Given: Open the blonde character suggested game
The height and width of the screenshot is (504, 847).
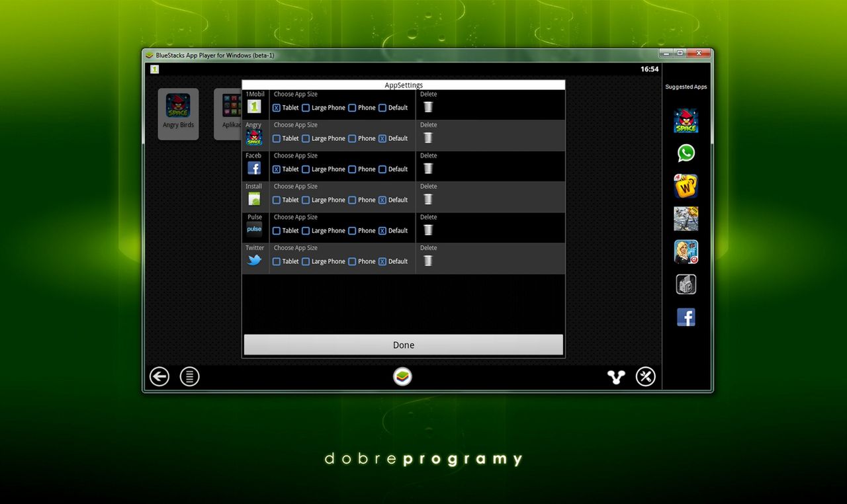Looking at the screenshot, I should point(686,252).
